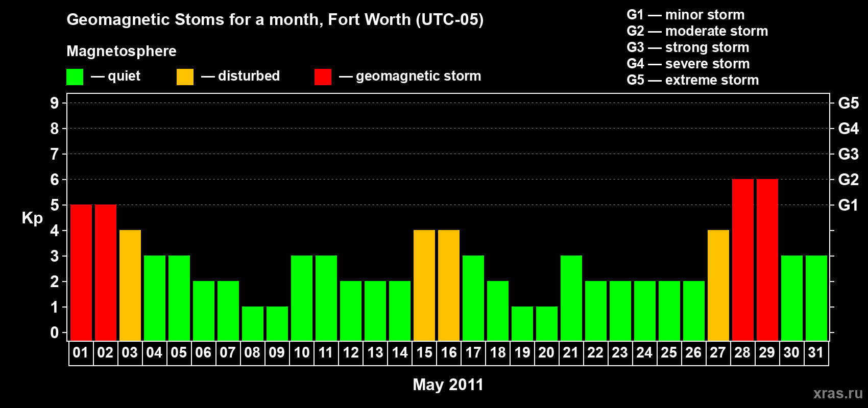Click the '— geomagnetic storm' legend label
Viewport: 868px width, 408px height.
click(410, 76)
